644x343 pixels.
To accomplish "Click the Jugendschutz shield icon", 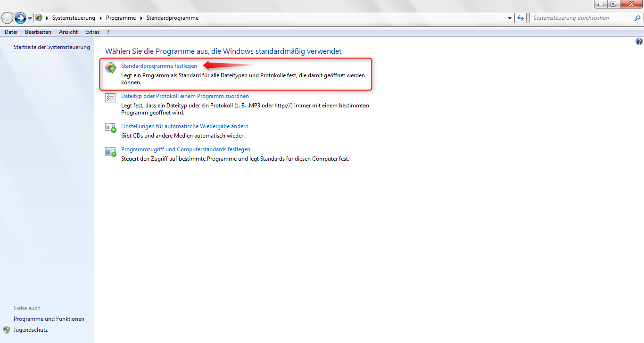I will (x=7, y=330).
